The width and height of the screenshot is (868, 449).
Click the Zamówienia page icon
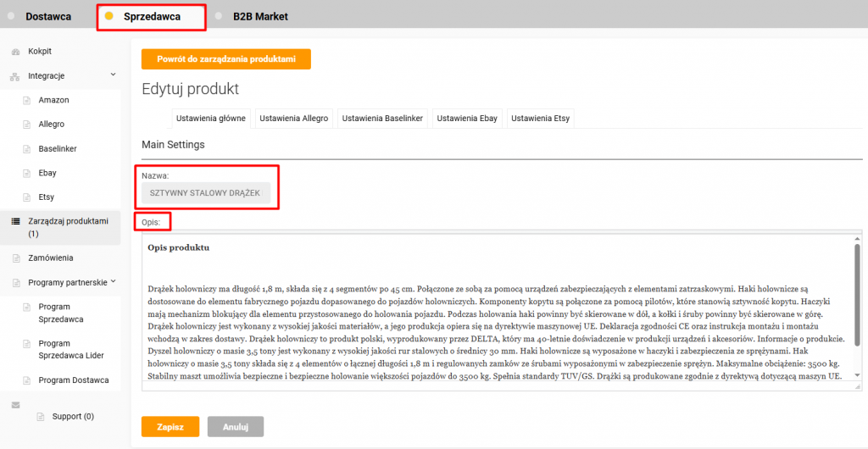click(x=15, y=258)
